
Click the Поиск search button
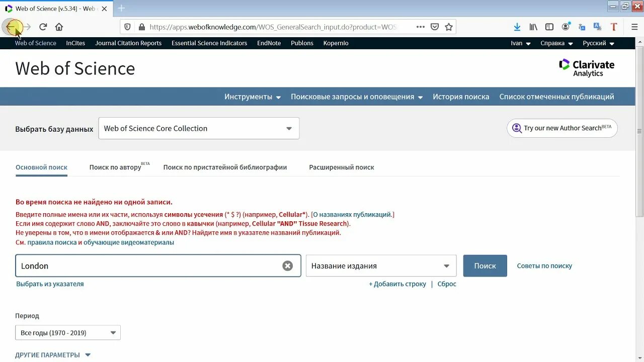(x=485, y=266)
